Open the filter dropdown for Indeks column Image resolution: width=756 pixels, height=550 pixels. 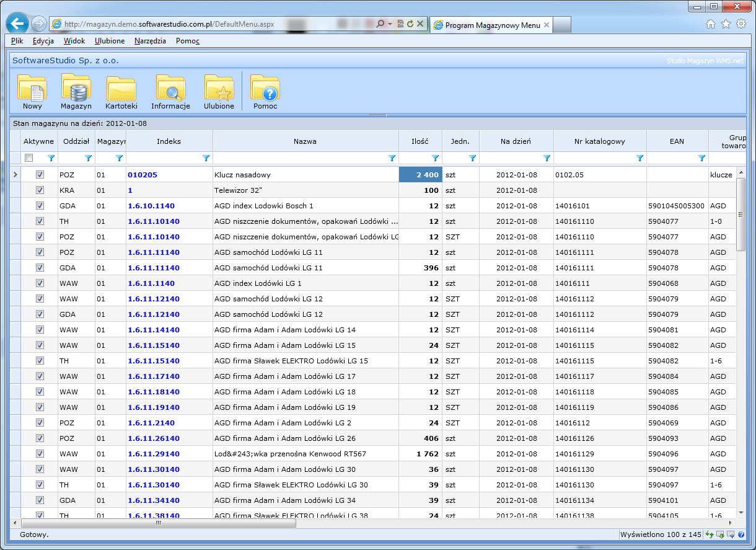click(206, 158)
